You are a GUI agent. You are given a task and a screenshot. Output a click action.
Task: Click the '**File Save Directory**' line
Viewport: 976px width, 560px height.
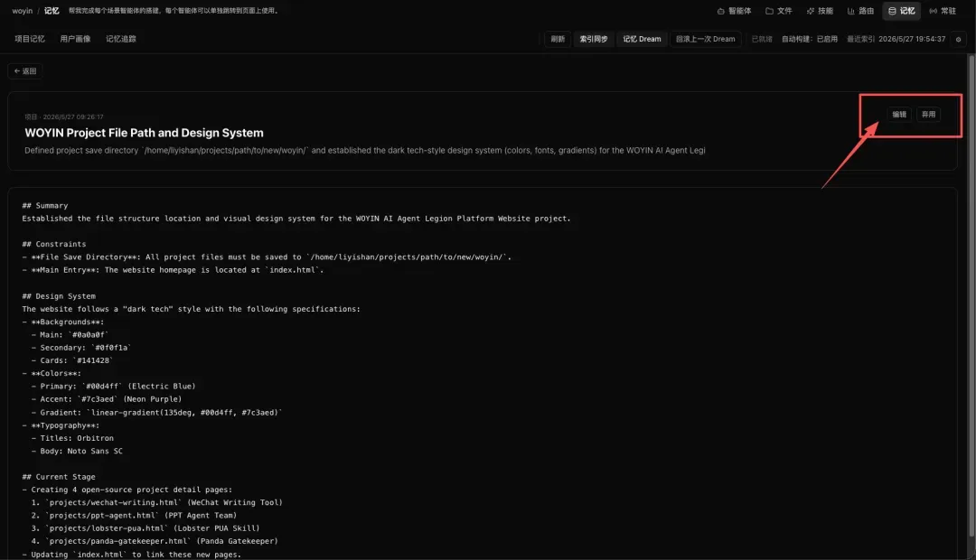click(x=267, y=257)
